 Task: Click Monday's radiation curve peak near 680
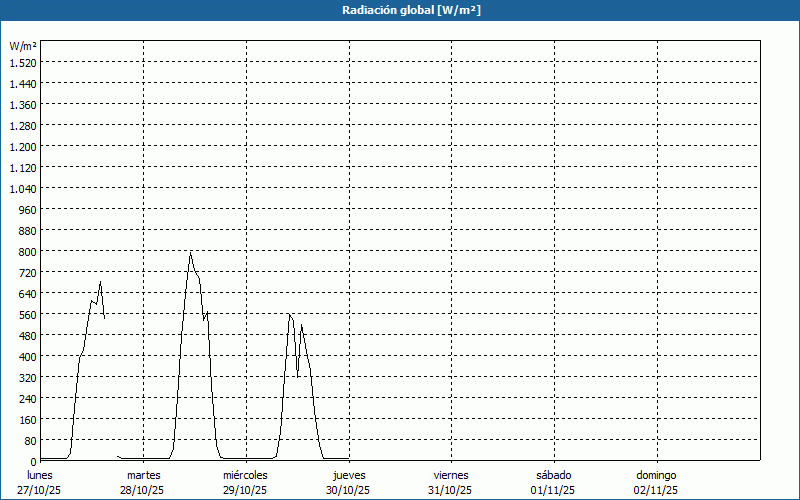(100, 283)
